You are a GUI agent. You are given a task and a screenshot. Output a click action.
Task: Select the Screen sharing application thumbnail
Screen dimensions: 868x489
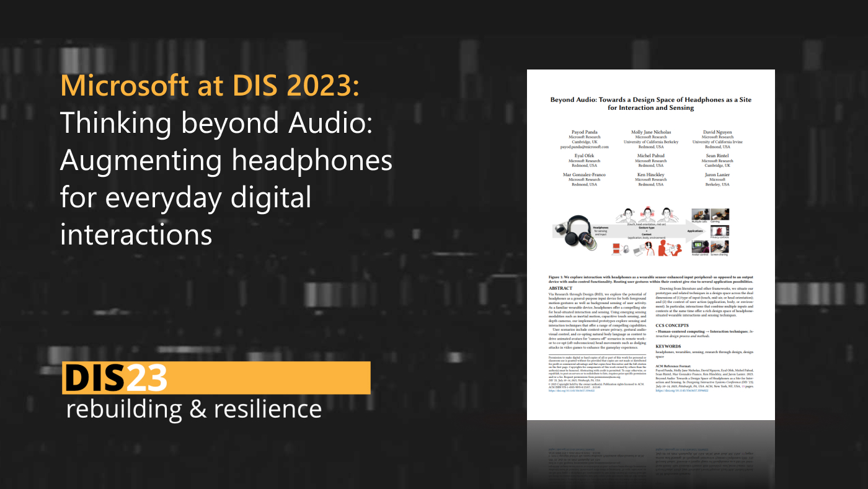pos(720,247)
